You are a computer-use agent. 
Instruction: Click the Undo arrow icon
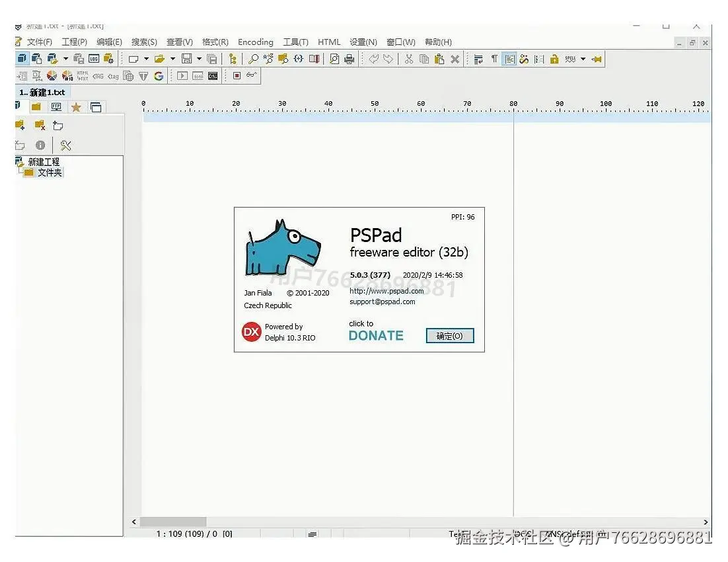[374, 59]
